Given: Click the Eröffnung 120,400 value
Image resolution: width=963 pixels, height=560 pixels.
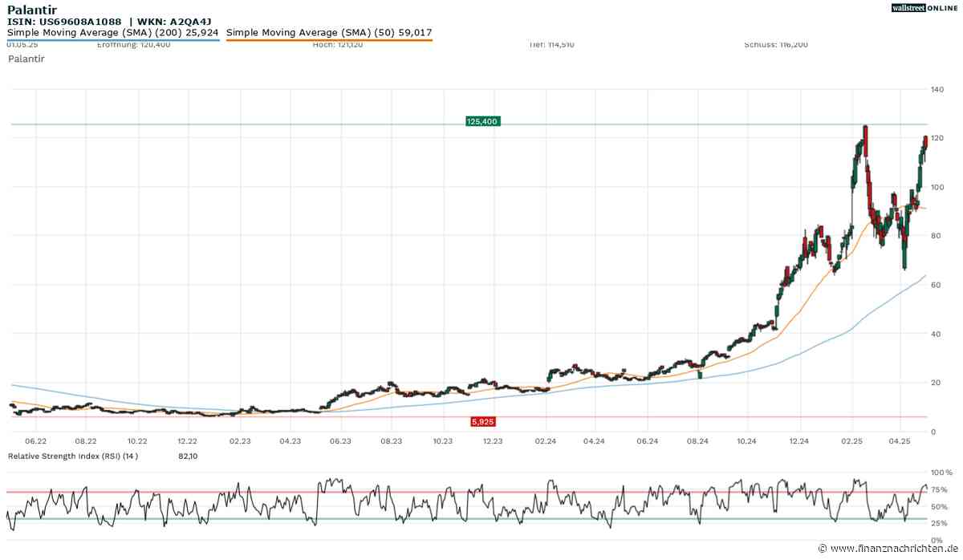Looking at the screenshot, I should pos(133,45).
